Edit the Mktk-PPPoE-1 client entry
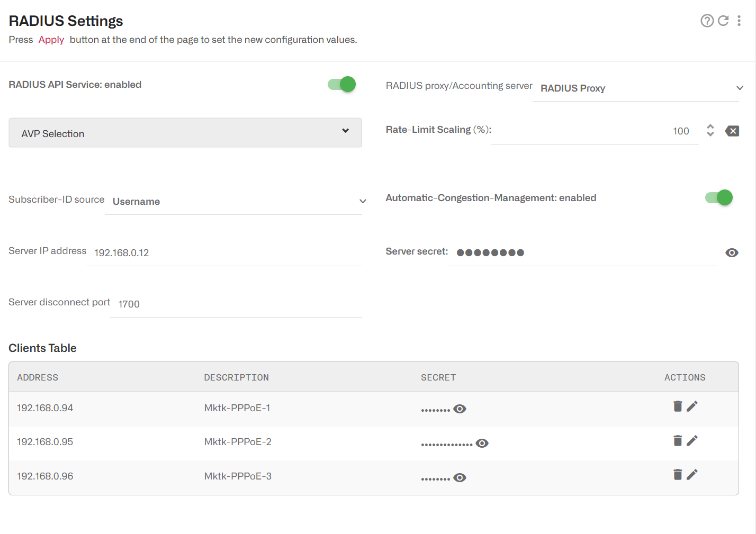Screen dimensions: 756x534 point(692,406)
